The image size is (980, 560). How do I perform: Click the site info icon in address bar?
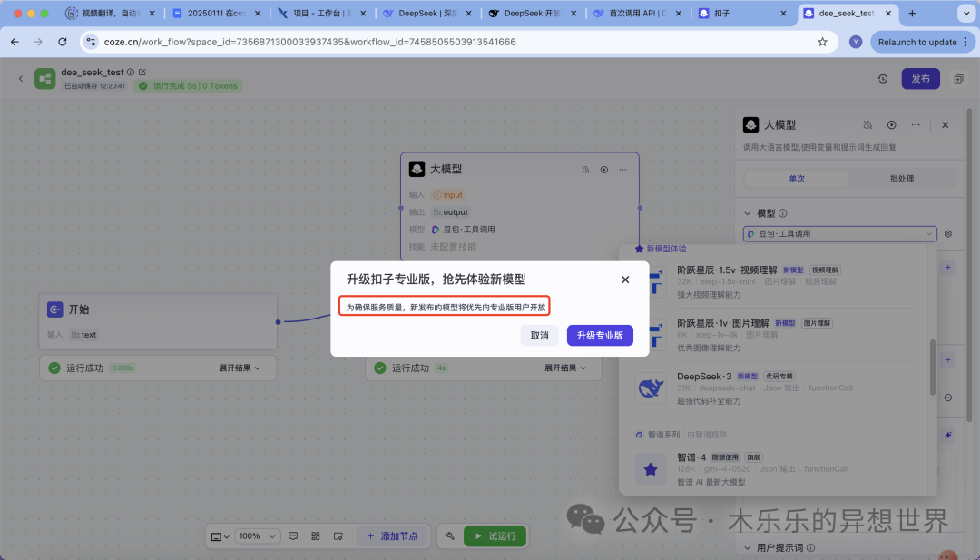92,42
